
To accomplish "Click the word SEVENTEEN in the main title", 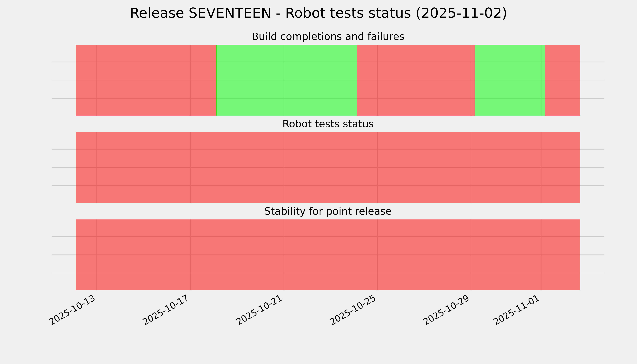I will (229, 13).
